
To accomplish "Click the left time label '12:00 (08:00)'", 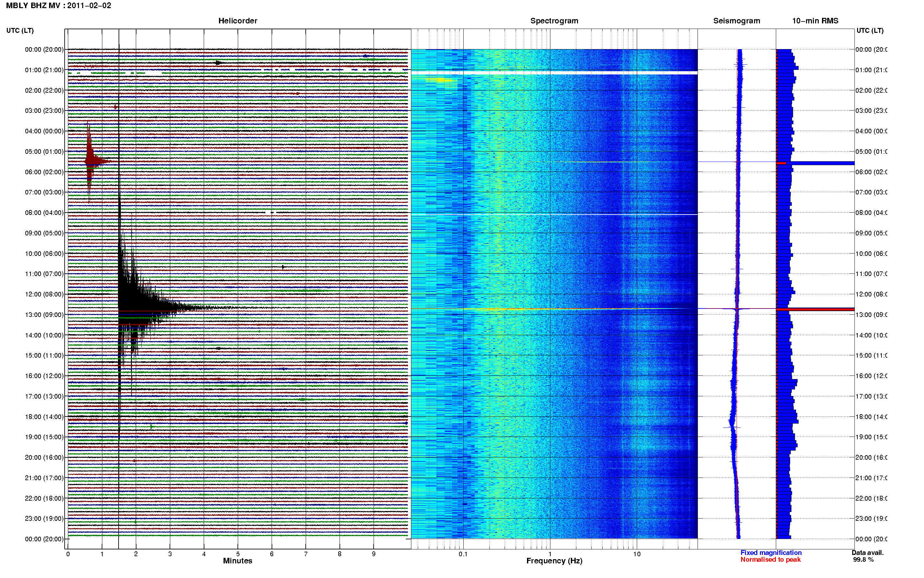I will [44, 294].
